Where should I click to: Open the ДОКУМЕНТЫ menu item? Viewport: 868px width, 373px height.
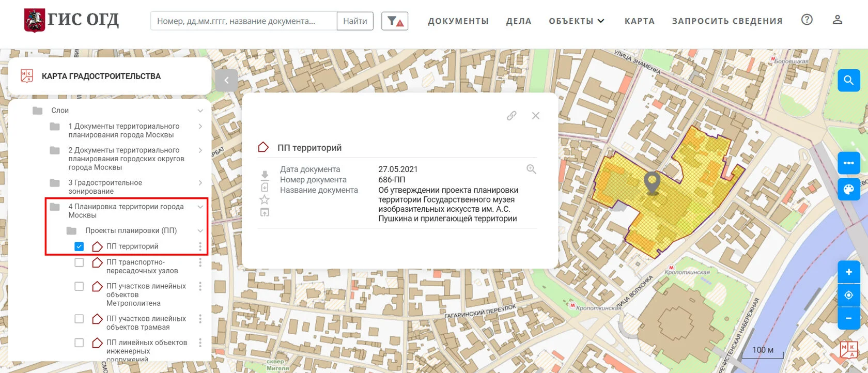pyautogui.click(x=458, y=21)
